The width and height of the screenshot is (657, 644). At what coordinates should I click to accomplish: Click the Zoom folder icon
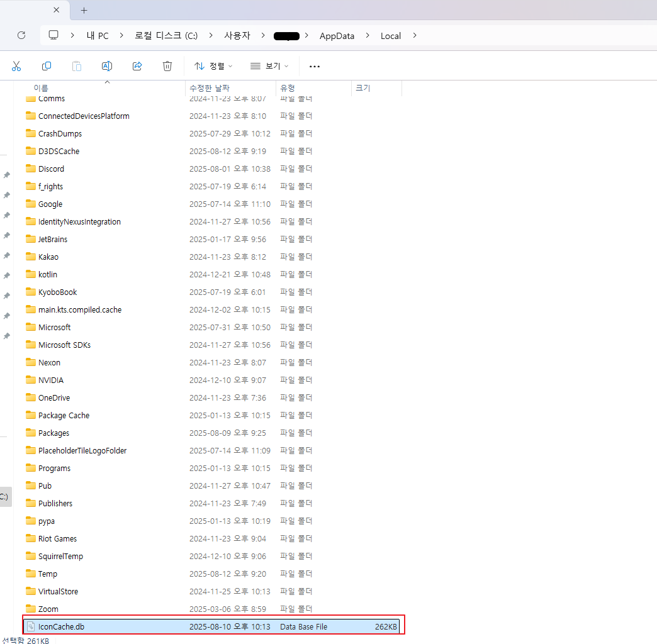31,608
